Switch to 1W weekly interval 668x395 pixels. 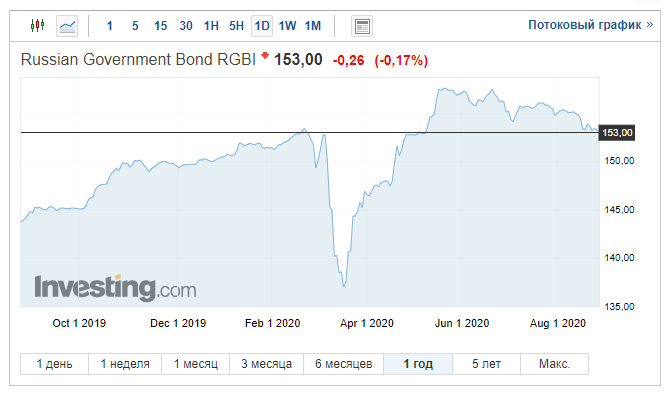(288, 26)
